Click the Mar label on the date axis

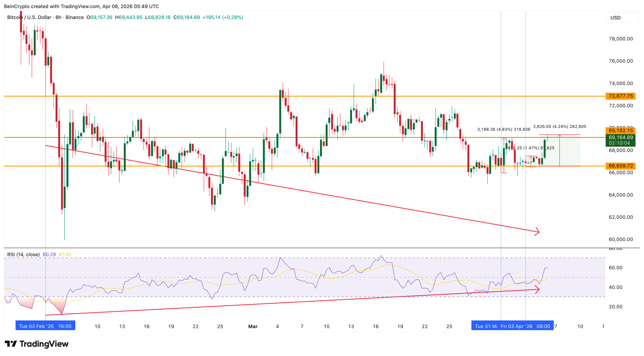click(x=253, y=327)
